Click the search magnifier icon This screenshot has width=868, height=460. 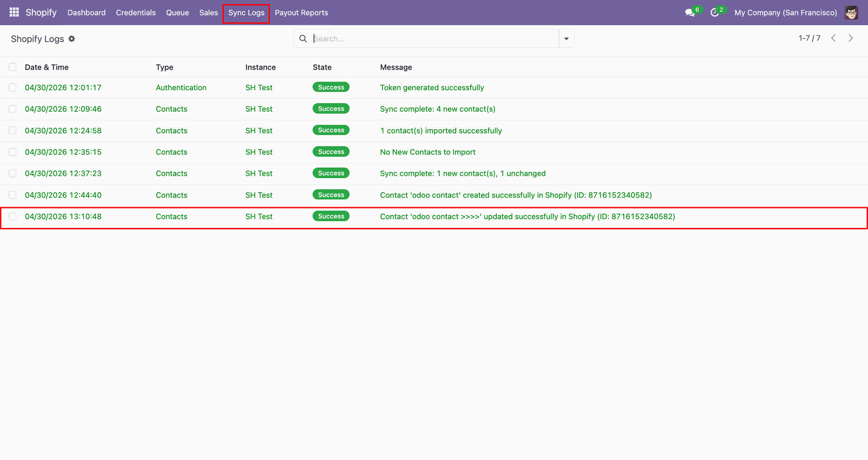pyautogui.click(x=303, y=38)
